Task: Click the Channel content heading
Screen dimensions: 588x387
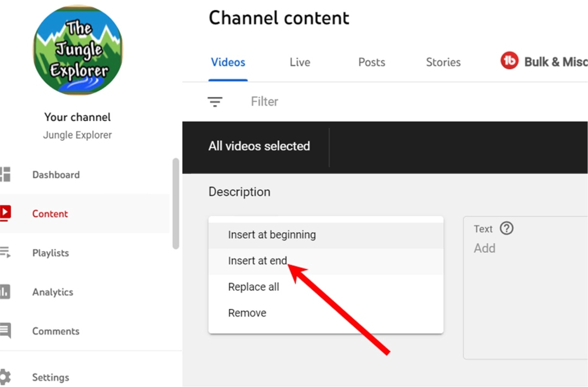Action: [x=279, y=18]
